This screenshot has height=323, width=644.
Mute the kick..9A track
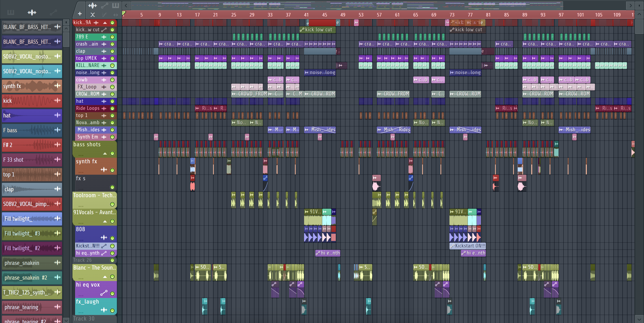pos(112,23)
